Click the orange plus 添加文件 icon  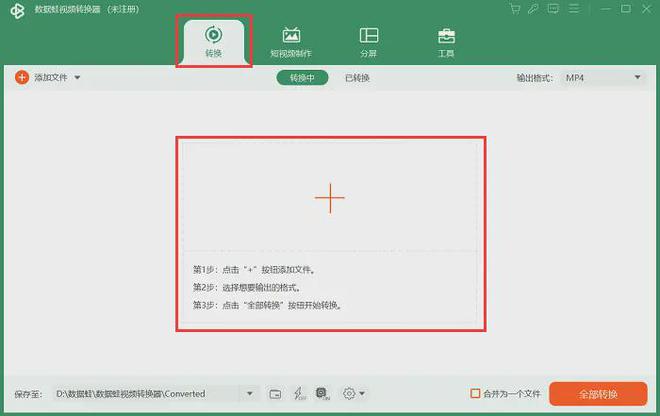coord(22,77)
